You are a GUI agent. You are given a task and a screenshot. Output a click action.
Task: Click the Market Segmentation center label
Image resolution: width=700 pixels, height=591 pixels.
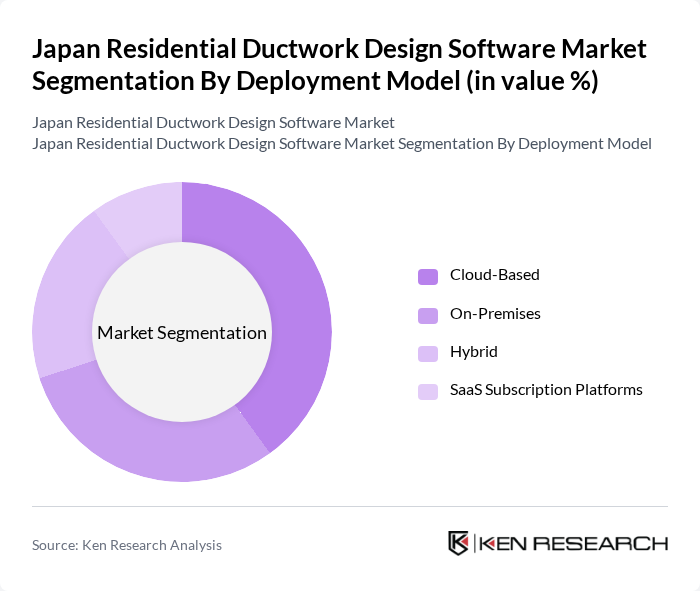click(x=182, y=333)
